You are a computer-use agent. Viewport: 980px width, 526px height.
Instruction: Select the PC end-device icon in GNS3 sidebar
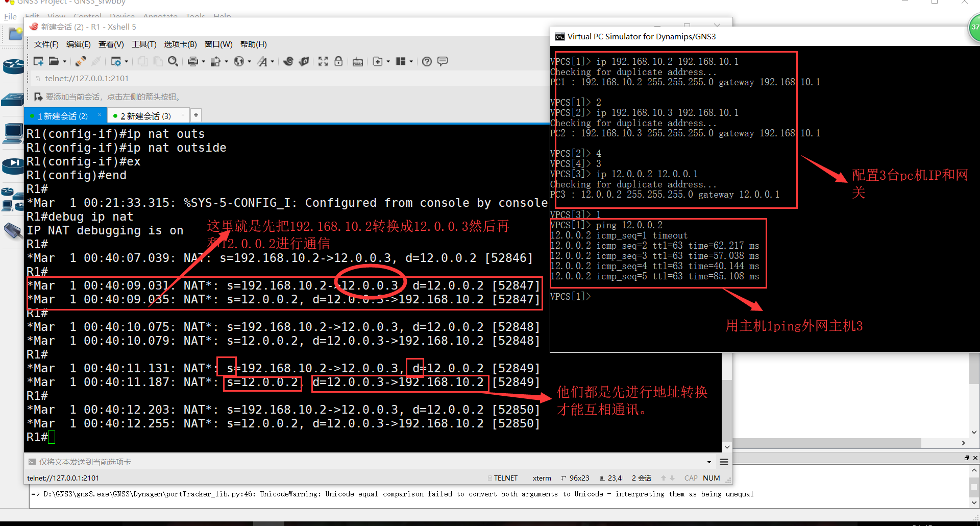[13, 134]
